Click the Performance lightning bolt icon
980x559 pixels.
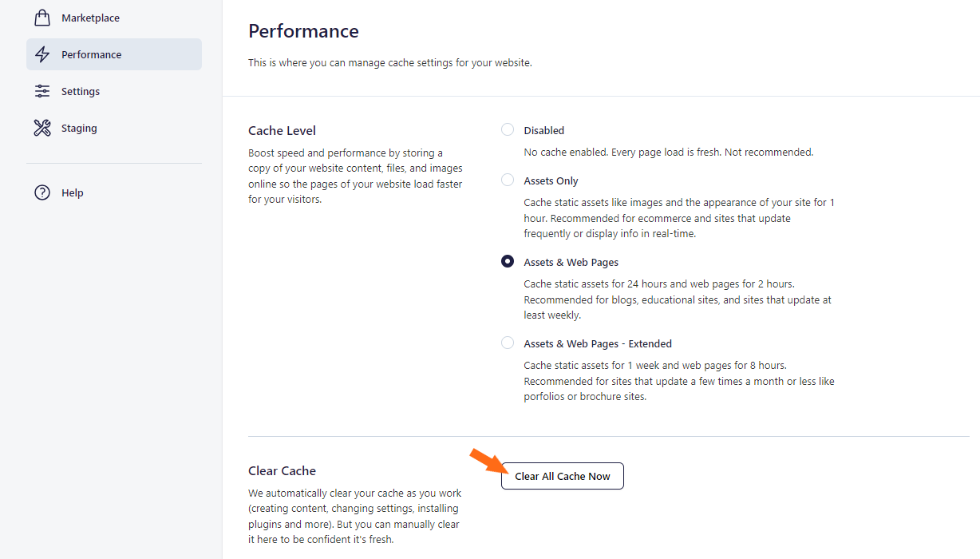[41, 54]
